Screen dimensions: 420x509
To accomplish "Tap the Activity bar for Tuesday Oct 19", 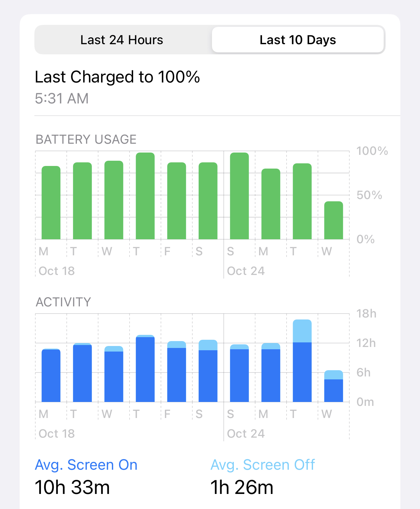I will pos(82,373).
